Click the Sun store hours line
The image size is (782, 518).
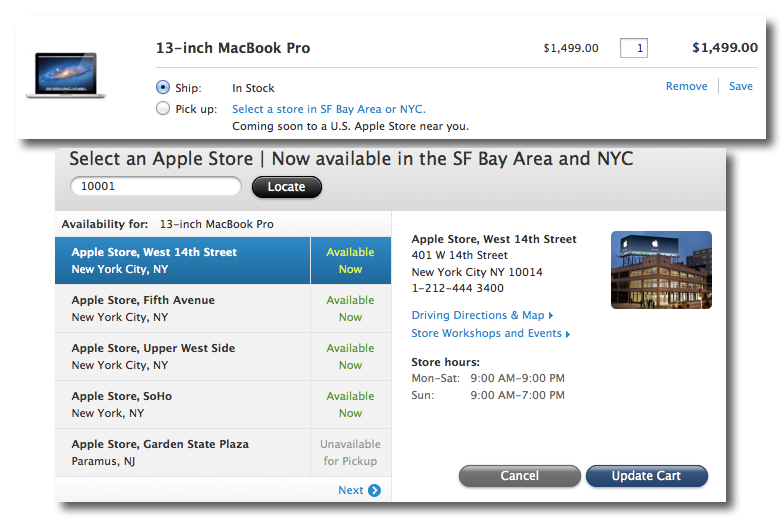[488, 395]
